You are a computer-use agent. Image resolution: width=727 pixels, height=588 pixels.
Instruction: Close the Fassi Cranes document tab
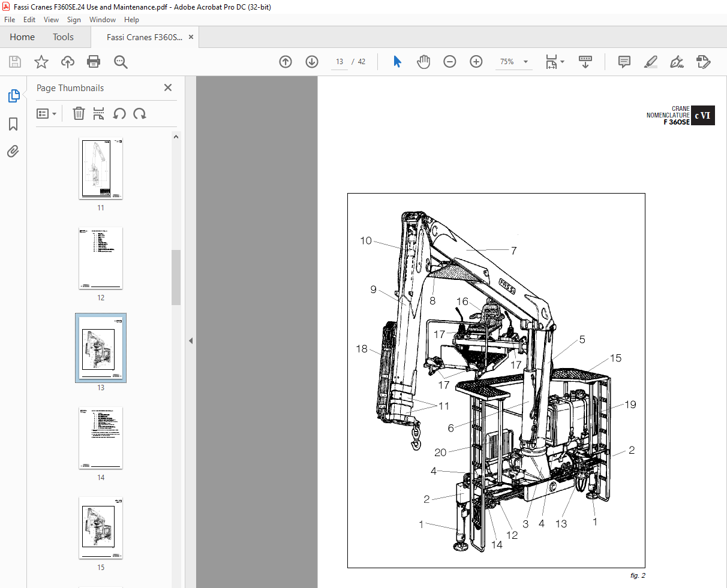click(191, 37)
